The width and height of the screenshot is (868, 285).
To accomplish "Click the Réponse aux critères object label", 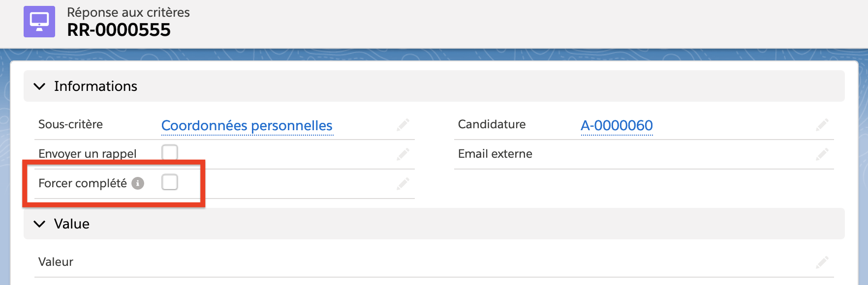I will [128, 12].
